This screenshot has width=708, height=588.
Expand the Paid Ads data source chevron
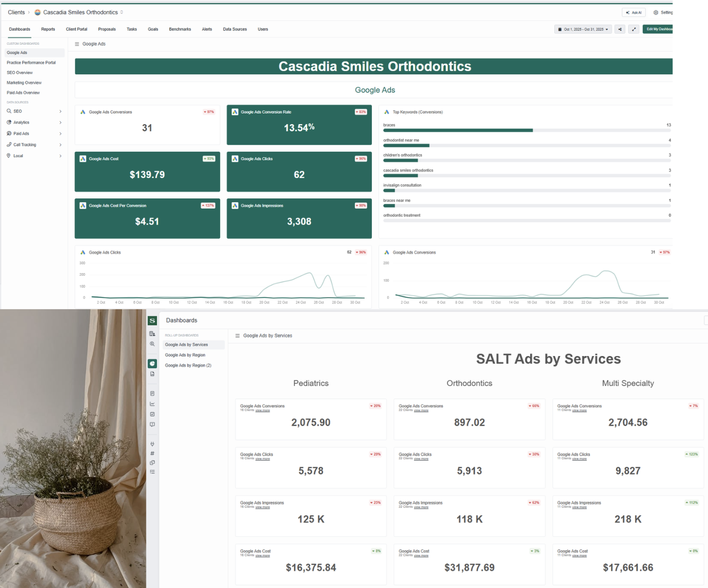[61, 134]
